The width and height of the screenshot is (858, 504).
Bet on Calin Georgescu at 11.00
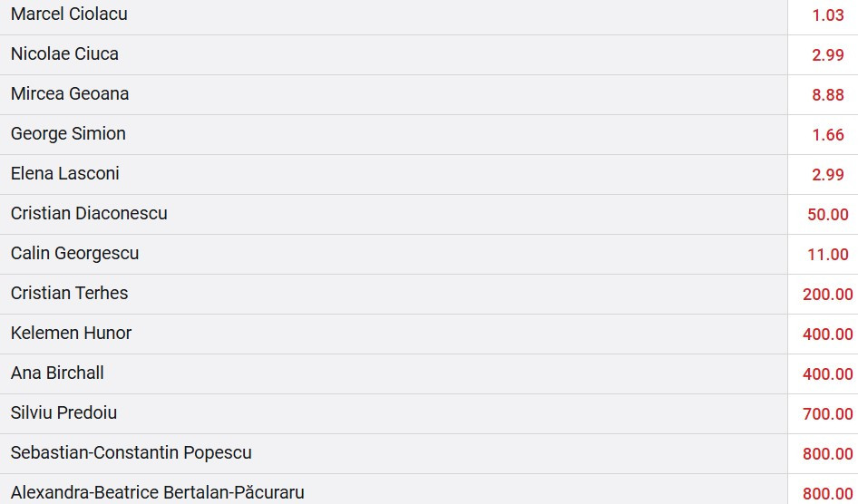click(x=827, y=255)
